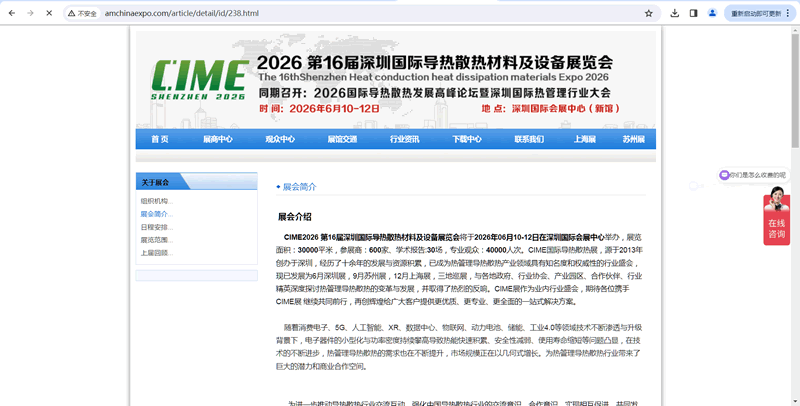Open the 组织机构 sidebar link
800x406 pixels.
156,201
